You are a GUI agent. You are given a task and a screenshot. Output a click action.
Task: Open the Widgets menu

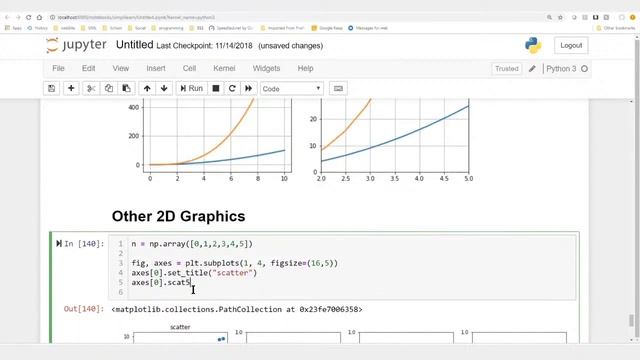(266, 69)
